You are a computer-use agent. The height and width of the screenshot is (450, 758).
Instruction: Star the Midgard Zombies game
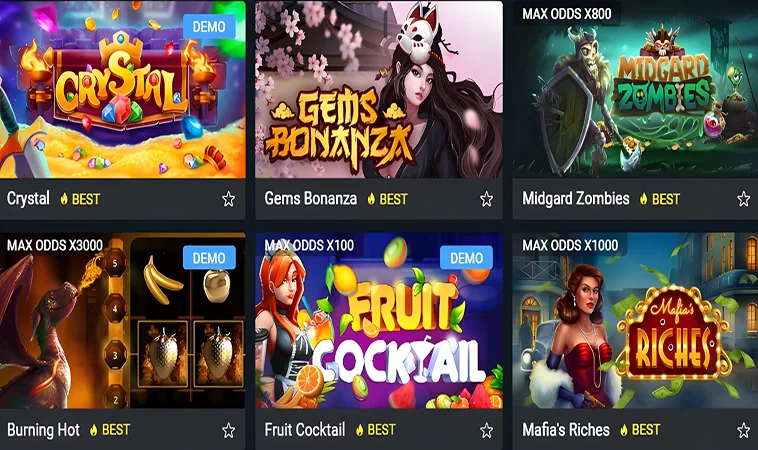[x=743, y=199]
